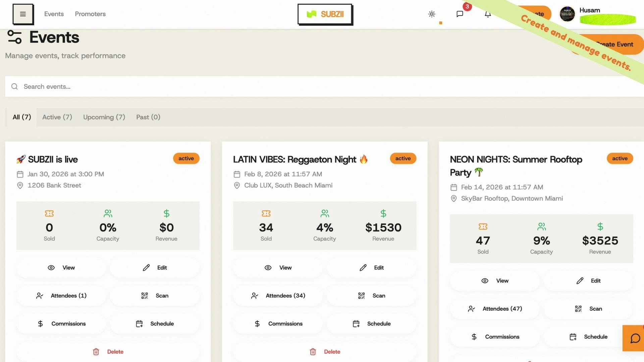This screenshot has height=362, width=644.
Task: Open the Promoters menu item
Action: [90, 14]
